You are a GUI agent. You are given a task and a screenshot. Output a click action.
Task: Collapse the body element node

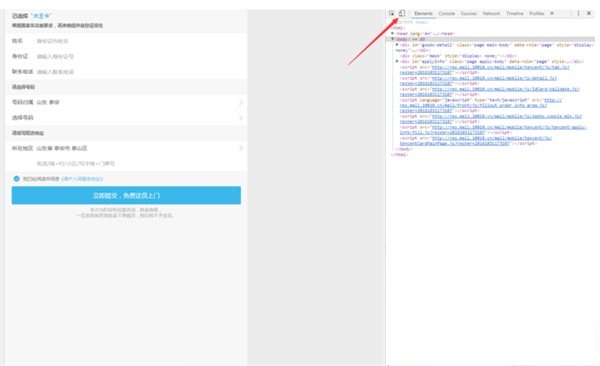pyautogui.click(x=393, y=39)
